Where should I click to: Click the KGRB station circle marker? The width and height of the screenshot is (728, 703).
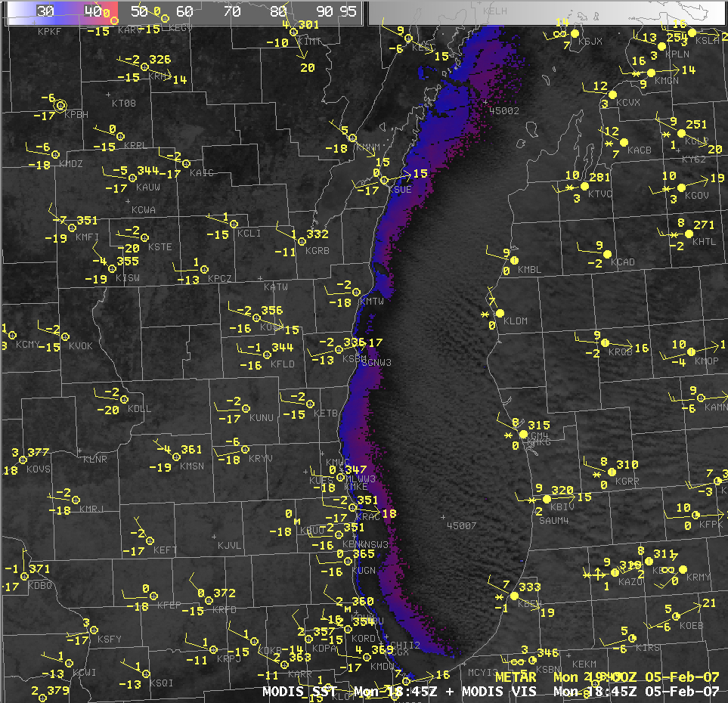(302, 241)
